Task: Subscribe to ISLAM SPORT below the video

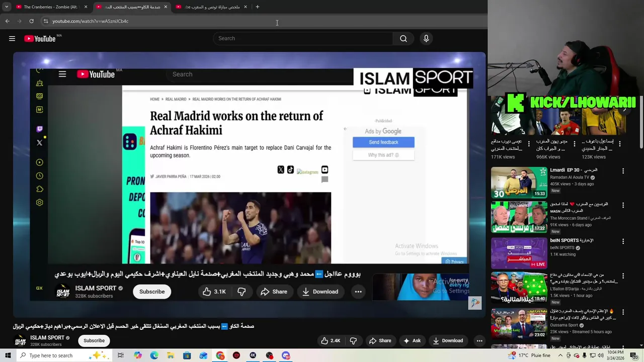Action: (94, 340)
